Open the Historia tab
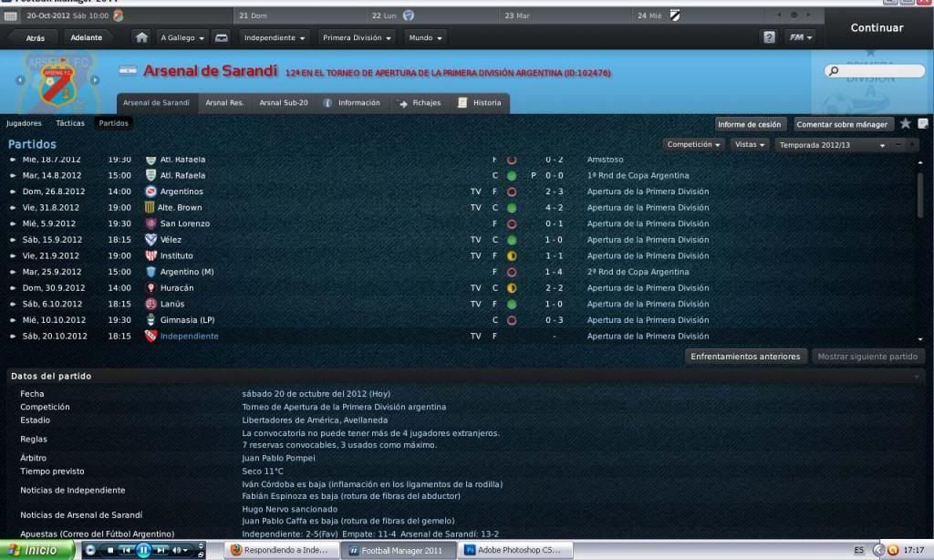Viewport: 934px width, 560px height. (480, 103)
